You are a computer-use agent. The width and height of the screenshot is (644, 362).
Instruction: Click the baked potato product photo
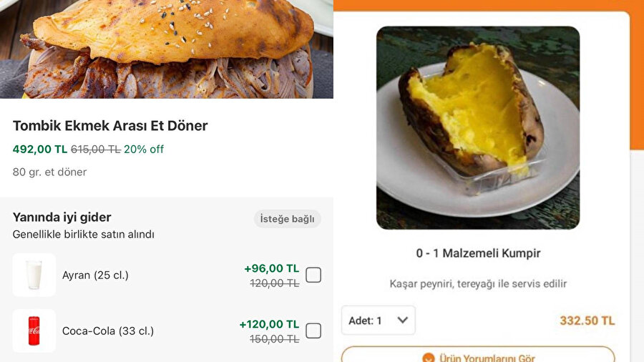click(477, 127)
